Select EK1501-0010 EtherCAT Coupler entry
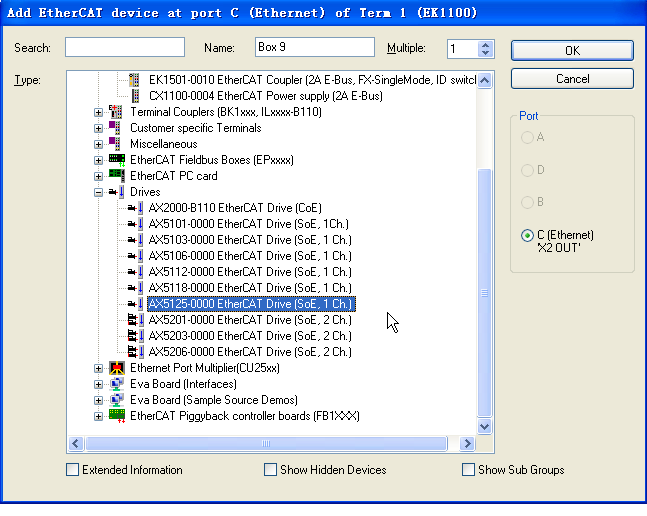647x516 pixels. point(312,80)
